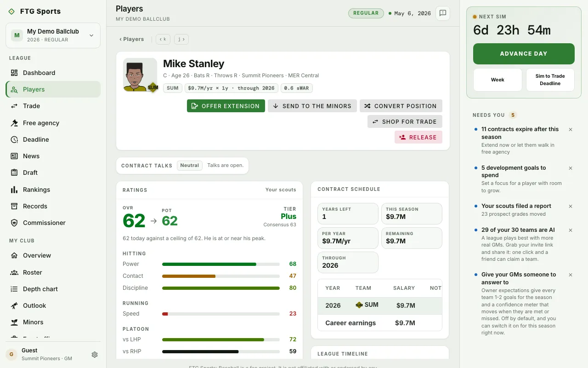Click the Shop for Trade button
The image size is (588, 368).
(x=405, y=121)
